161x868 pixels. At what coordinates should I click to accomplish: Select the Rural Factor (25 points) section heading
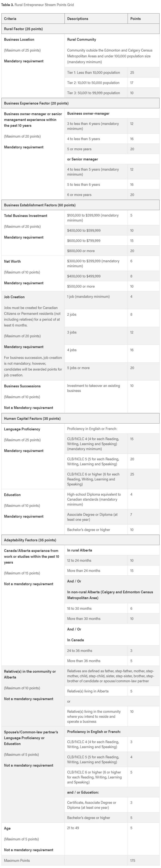(23, 29)
